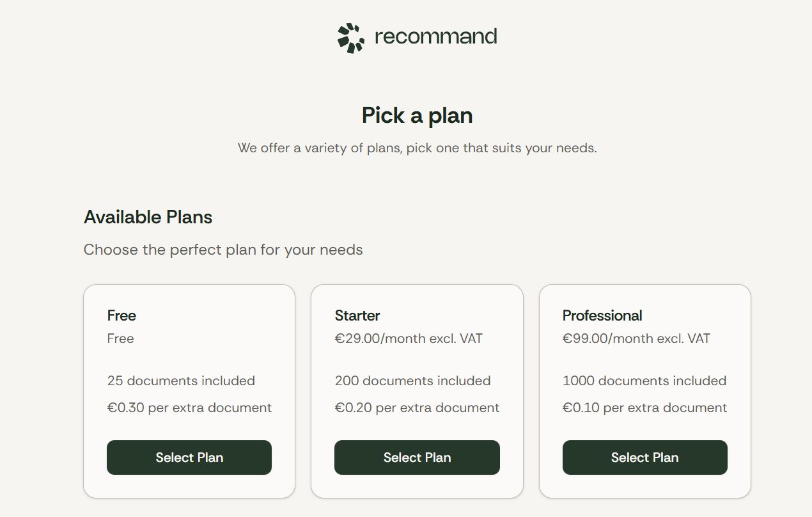Image resolution: width=812 pixels, height=517 pixels.
Task: Click the recommand wordmark beside the logo
Action: click(436, 36)
